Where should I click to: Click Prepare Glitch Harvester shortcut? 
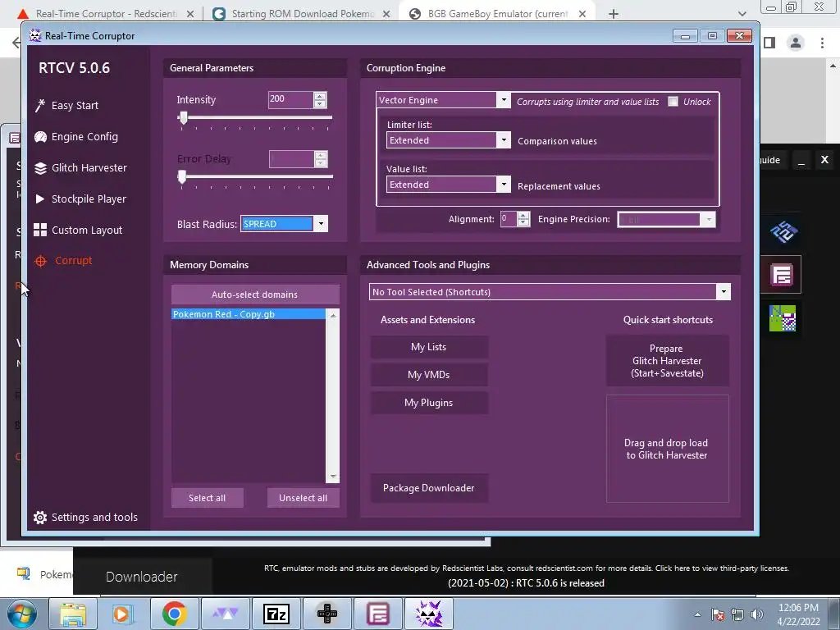tap(667, 361)
